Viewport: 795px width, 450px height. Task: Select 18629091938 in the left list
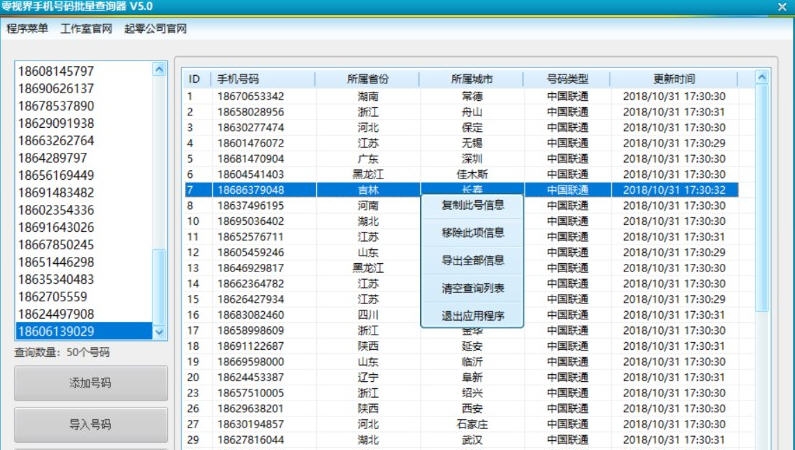pos(84,123)
